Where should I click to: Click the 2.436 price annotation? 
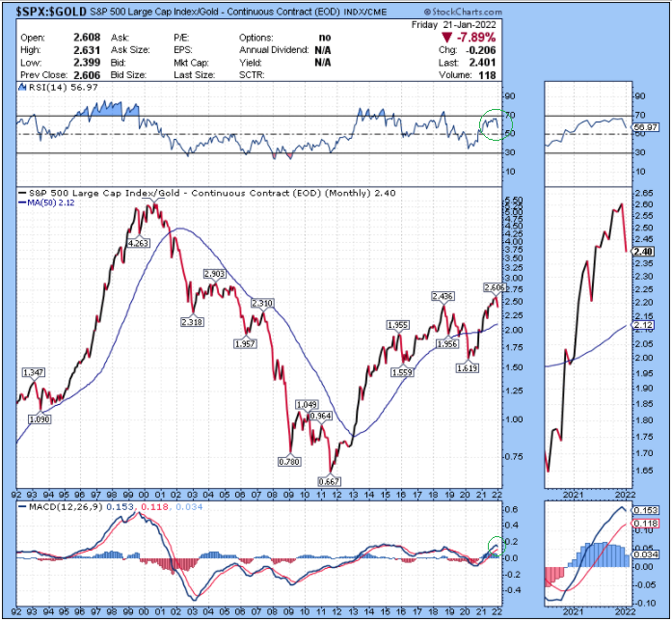point(443,296)
